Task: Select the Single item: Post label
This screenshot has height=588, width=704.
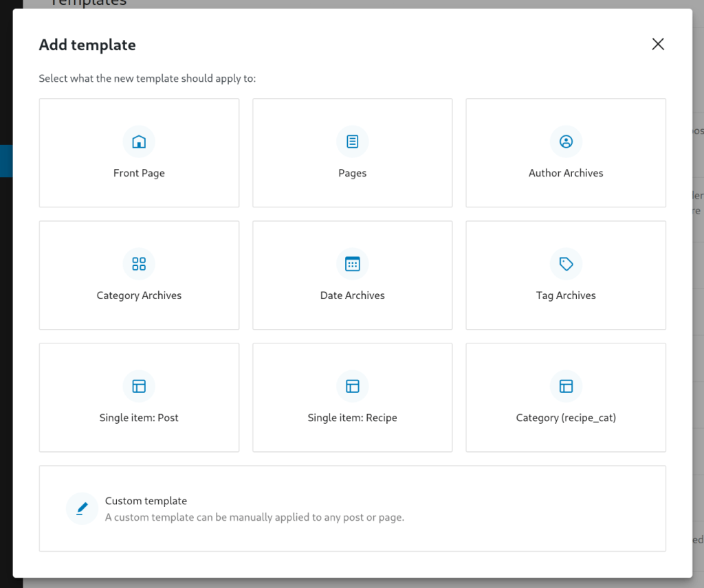Action: [139, 418]
